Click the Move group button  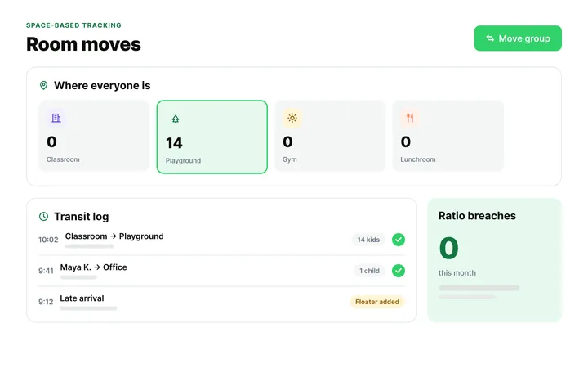click(518, 38)
